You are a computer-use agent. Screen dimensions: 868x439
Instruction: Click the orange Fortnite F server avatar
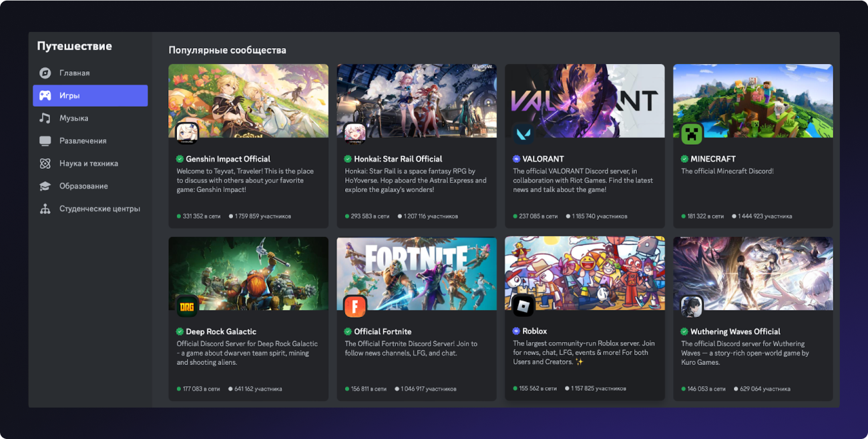point(355,306)
